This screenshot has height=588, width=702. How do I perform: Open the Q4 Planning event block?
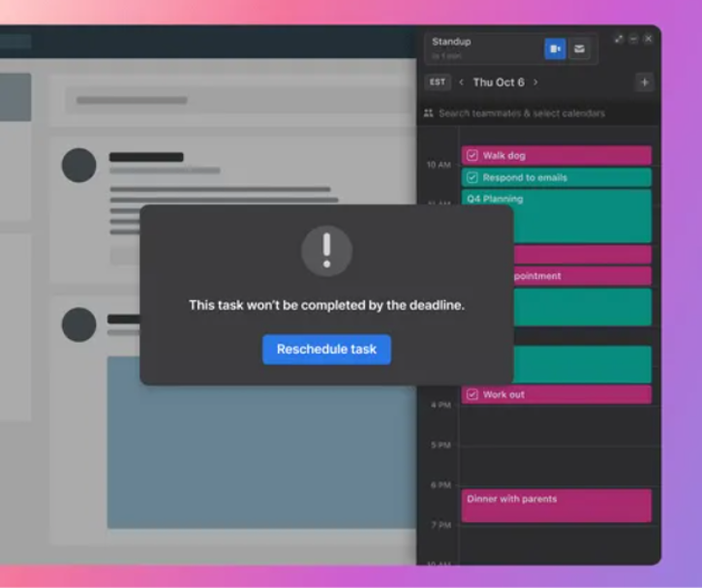pyautogui.click(x=556, y=215)
